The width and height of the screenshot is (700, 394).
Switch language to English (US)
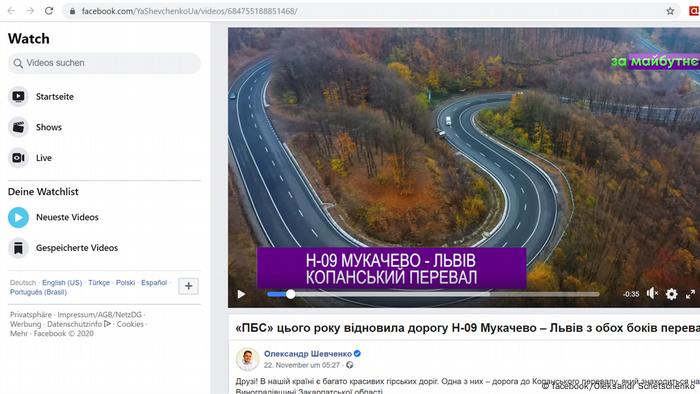(62, 282)
